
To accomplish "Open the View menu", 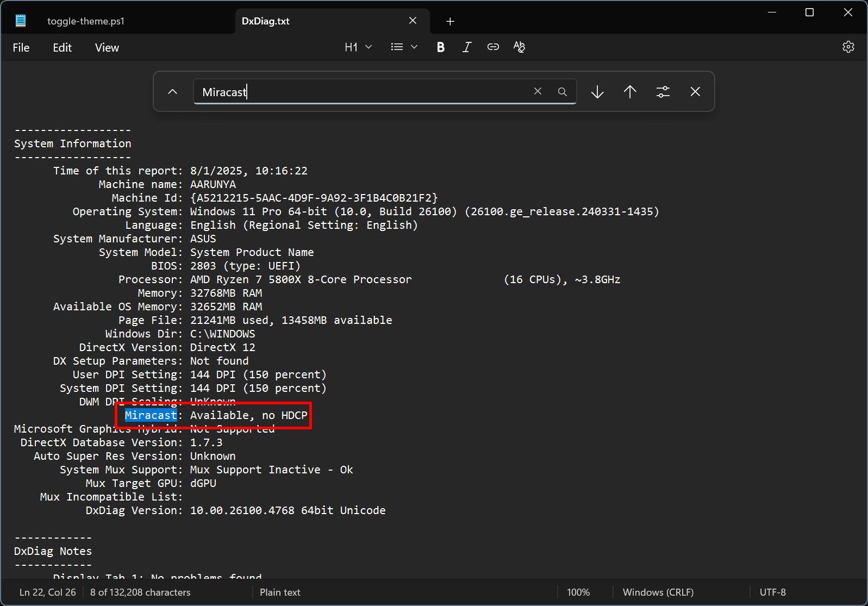I will tap(107, 47).
